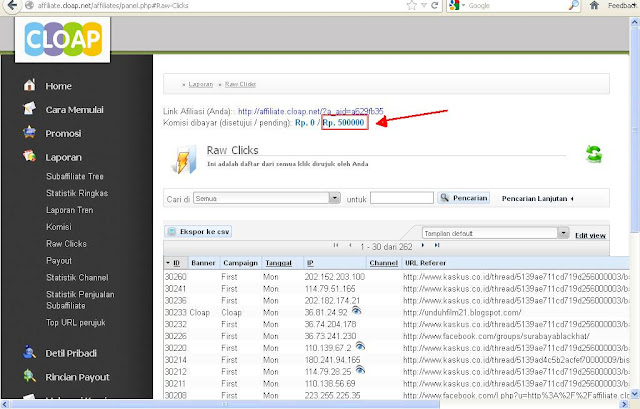Click the Laporan breadcrumb link
This screenshot has height=409, width=640.
click(x=200, y=84)
